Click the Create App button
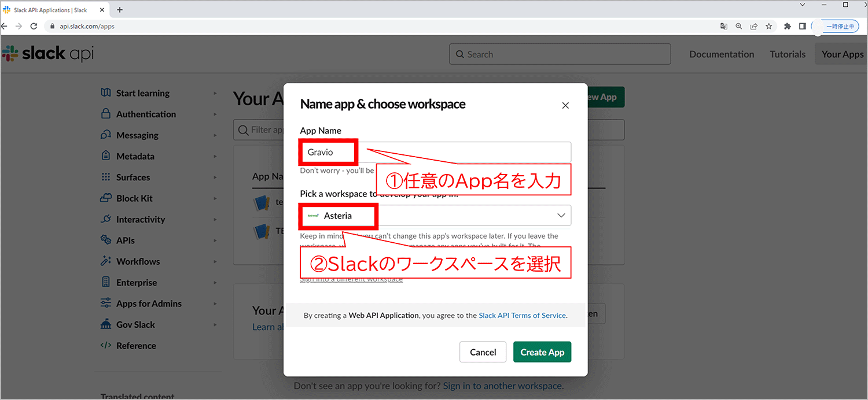Image resolution: width=868 pixels, height=400 pixels. [542, 352]
